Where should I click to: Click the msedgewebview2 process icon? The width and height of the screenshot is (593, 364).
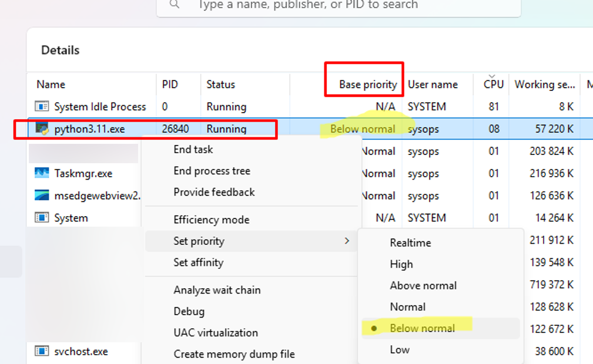point(42,195)
